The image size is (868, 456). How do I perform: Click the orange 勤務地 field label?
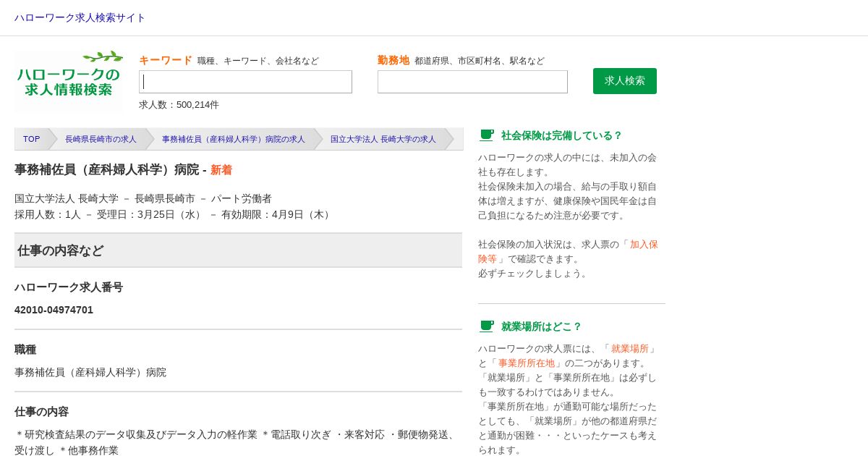pos(393,60)
